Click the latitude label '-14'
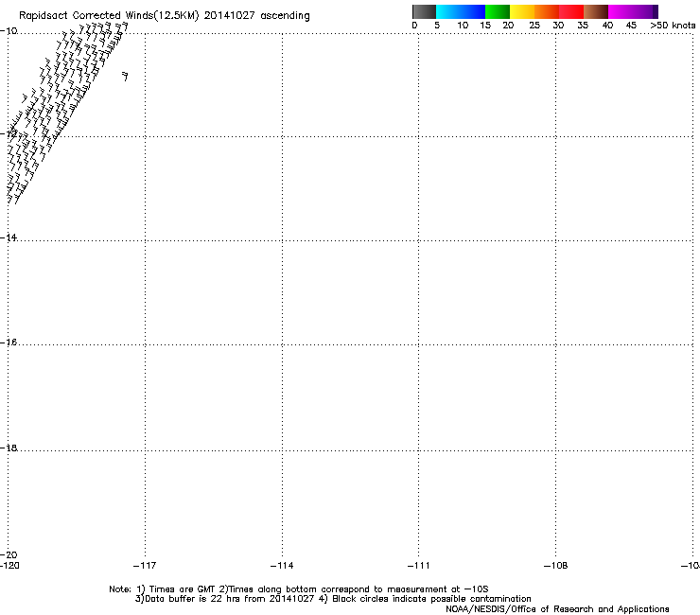 click(9, 237)
